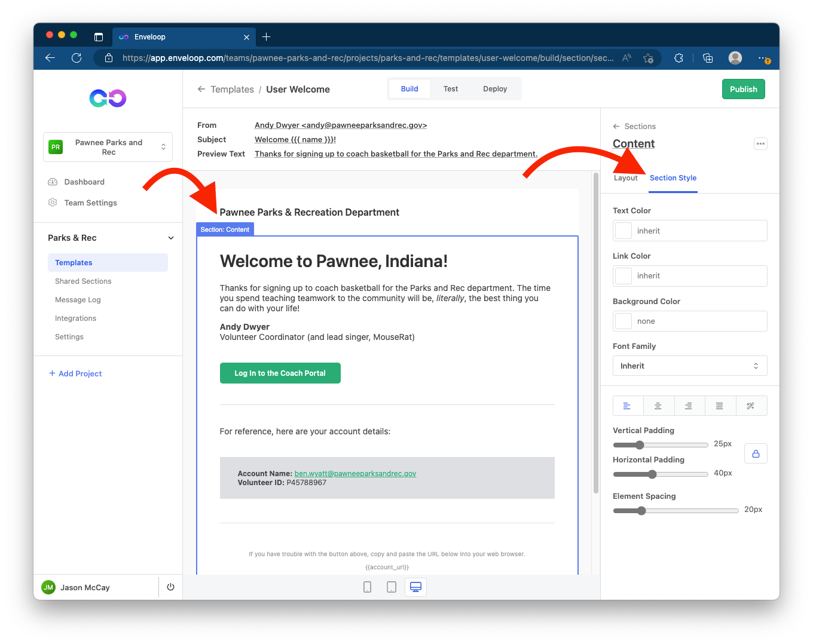Click the browser address bar URL
This screenshot has width=813, height=644.
point(368,58)
